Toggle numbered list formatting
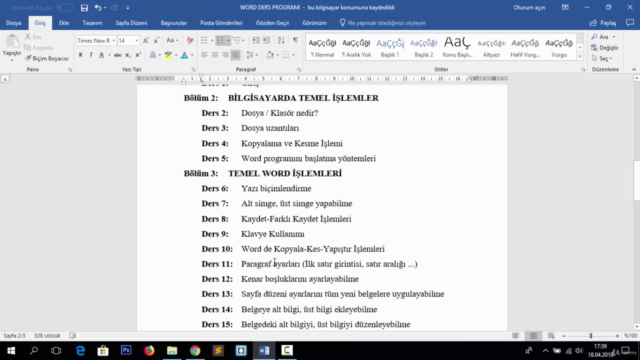The height and width of the screenshot is (360, 640). 220,40
